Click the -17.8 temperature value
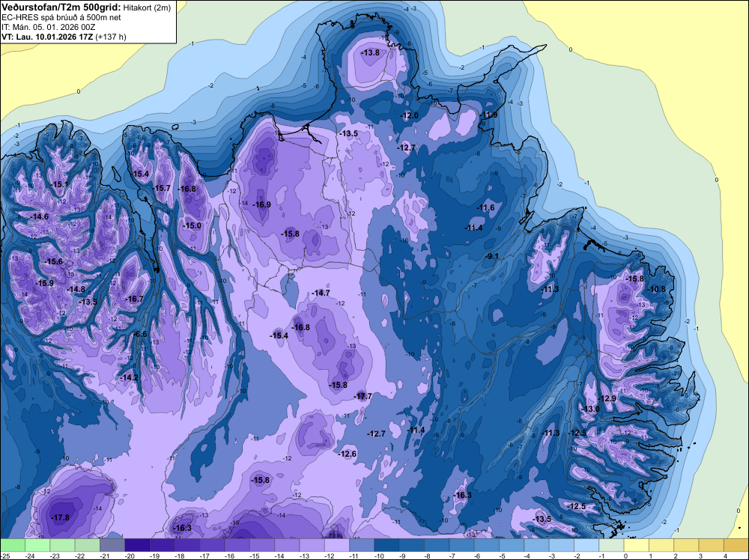The width and height of the screenshot is (749, 560). pyautogui.click(x=60, y=517)
